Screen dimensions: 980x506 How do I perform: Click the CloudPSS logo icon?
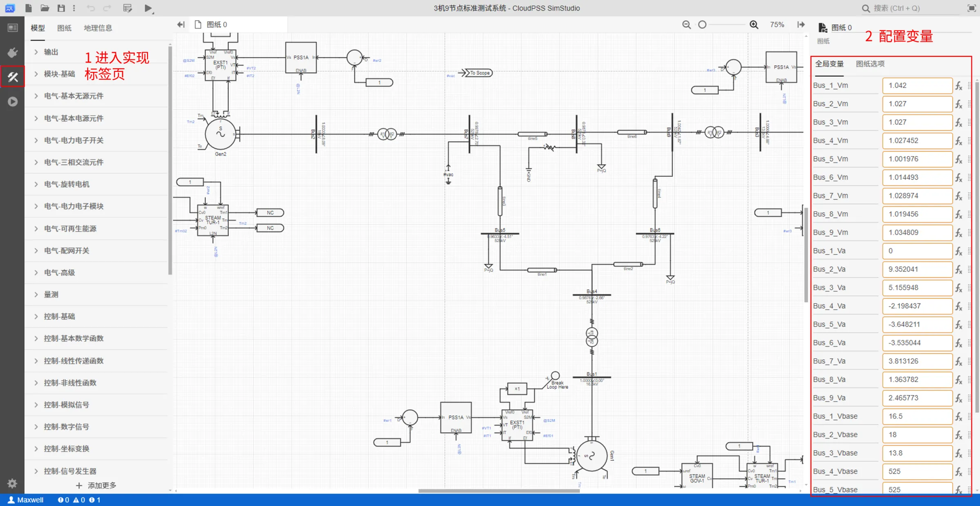pyautogui.click(x=10, y=8)
